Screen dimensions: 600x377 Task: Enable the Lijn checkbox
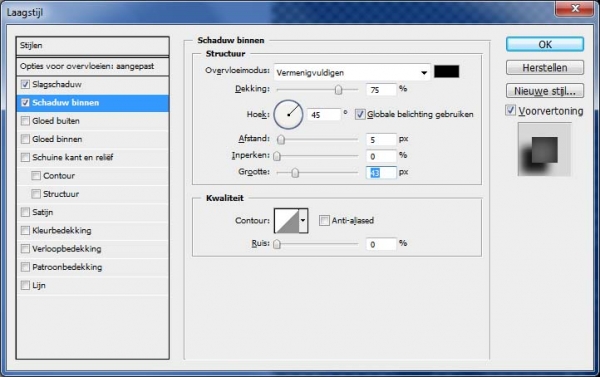[25, 285]
